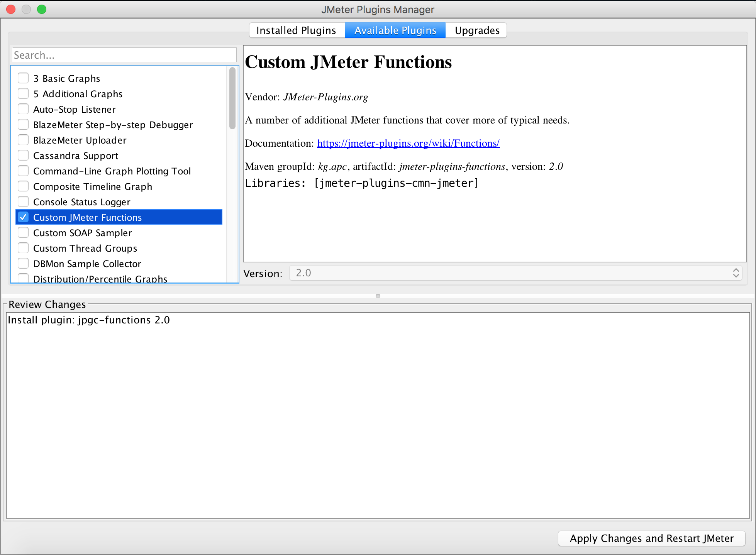Select the Custom SOAP Sampler entry

coord(83,233)
